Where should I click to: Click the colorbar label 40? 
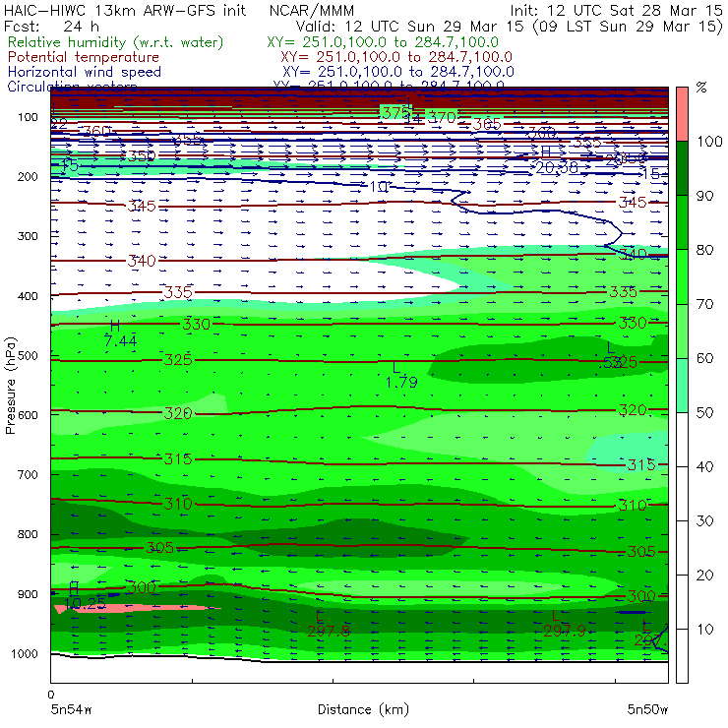point(704,466)
